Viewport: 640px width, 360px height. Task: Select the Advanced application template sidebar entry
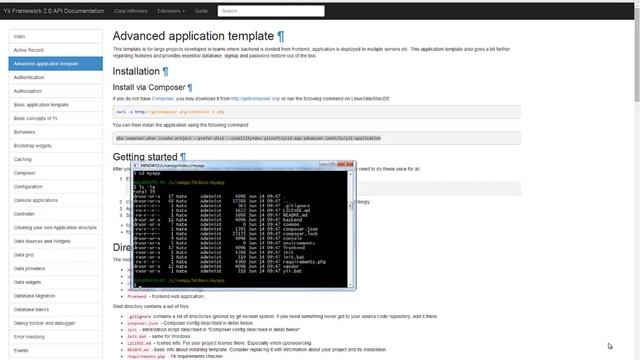(56, 64)
